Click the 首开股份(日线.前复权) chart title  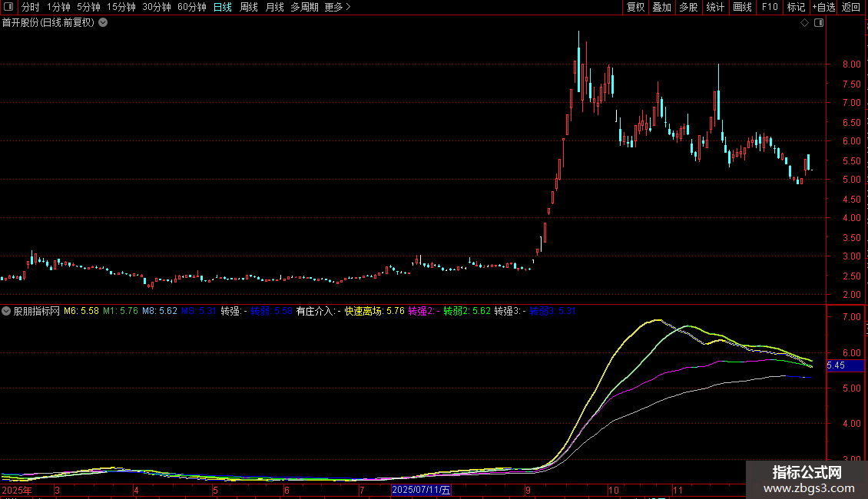tap(48, 23)
